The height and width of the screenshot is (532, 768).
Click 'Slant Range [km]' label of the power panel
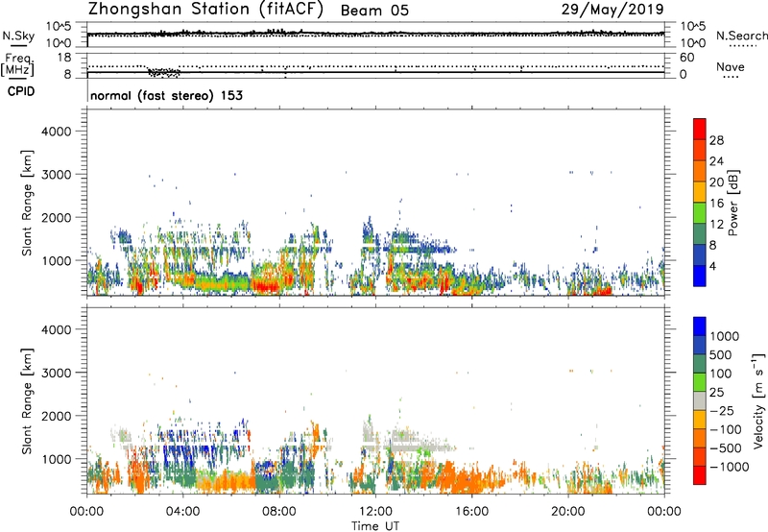(27, 203)
